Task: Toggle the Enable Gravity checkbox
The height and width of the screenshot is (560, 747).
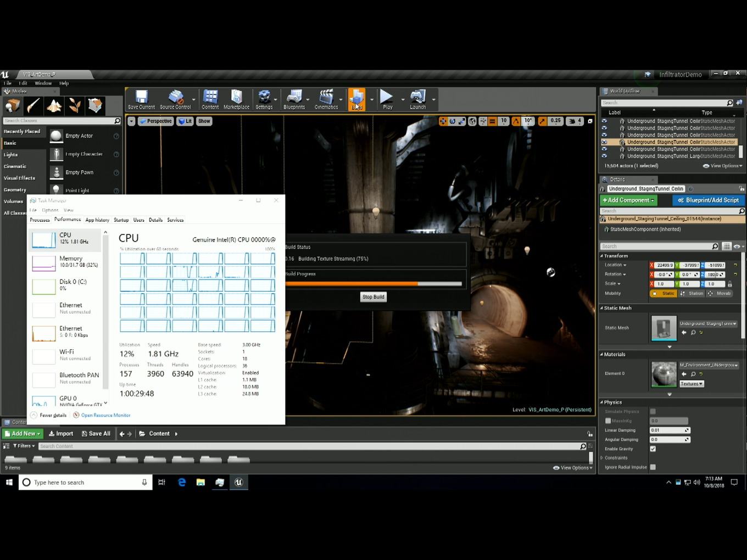Action: 653,449
